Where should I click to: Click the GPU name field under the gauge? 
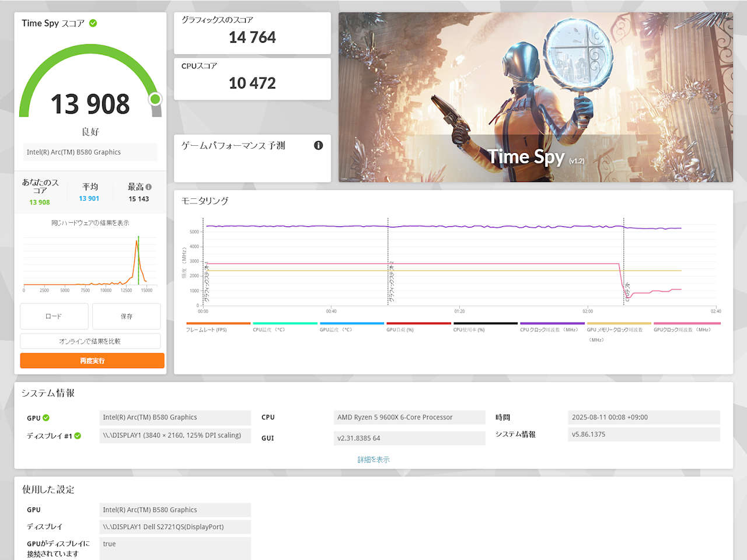click(90, 152)
